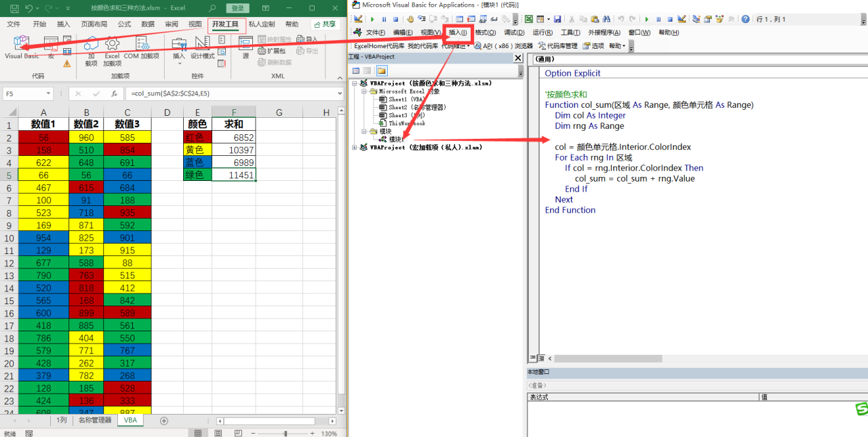Open VBA help question mark icon
Screen dimensions: 868x437
pos(745,19)
